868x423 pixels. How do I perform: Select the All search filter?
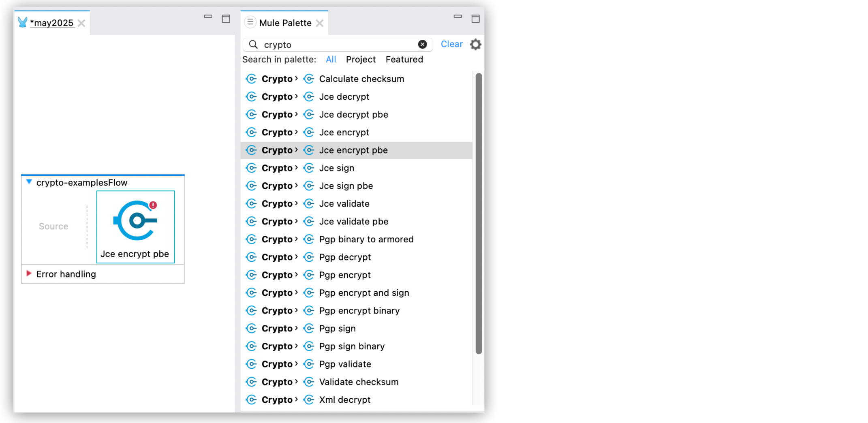(x=331, y=60)
